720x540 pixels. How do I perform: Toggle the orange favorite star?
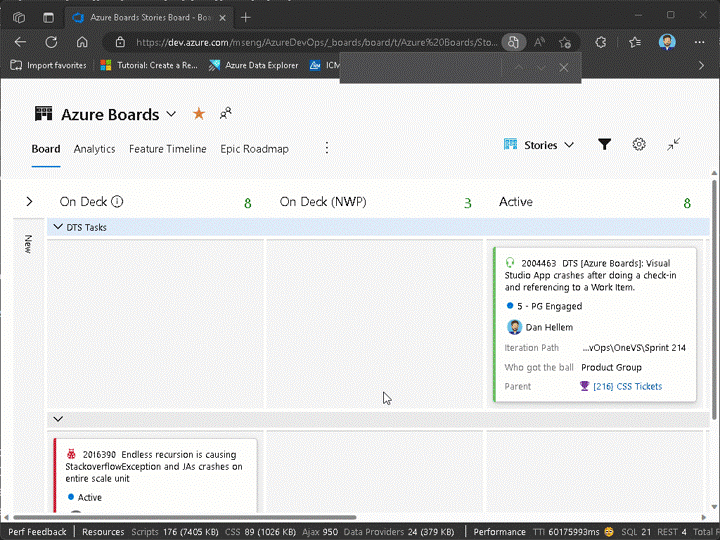click(x=198, y=113)
